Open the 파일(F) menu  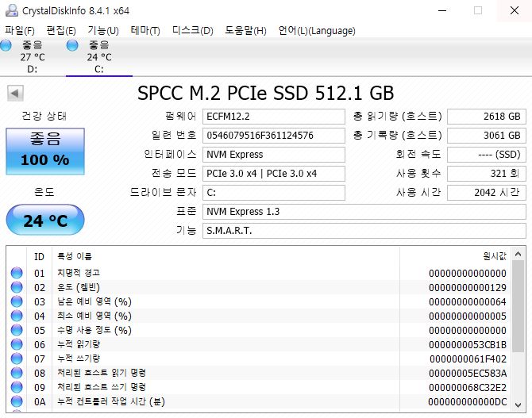pos(20,31)
